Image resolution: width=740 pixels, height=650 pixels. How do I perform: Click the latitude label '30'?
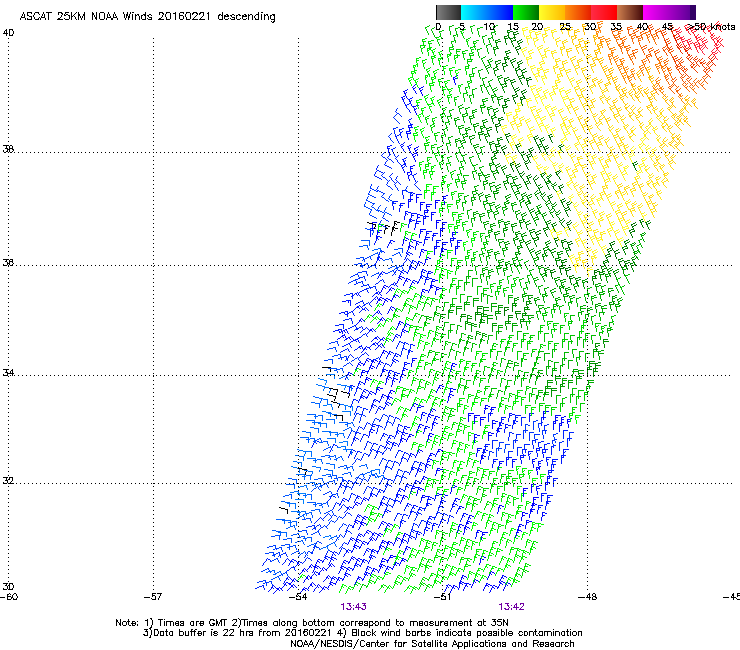click(8, 587)
